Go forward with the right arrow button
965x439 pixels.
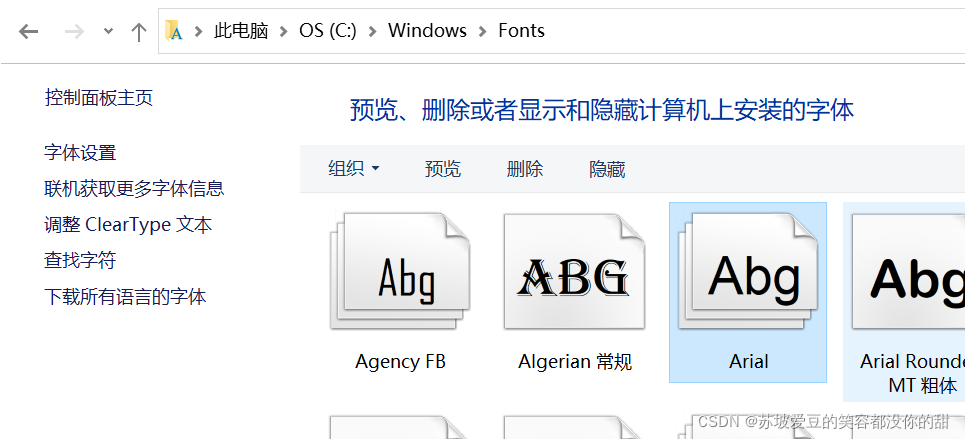(x=74, y=31)
